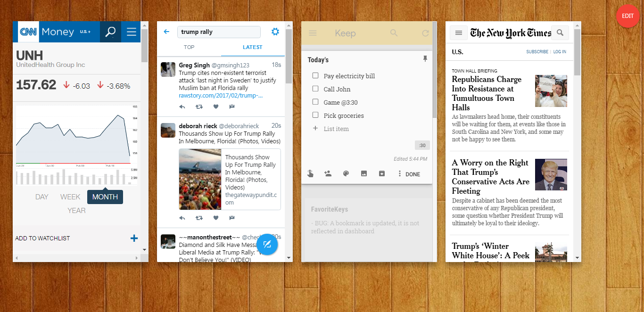Click the CNN logo

click(x=29, y=32)
